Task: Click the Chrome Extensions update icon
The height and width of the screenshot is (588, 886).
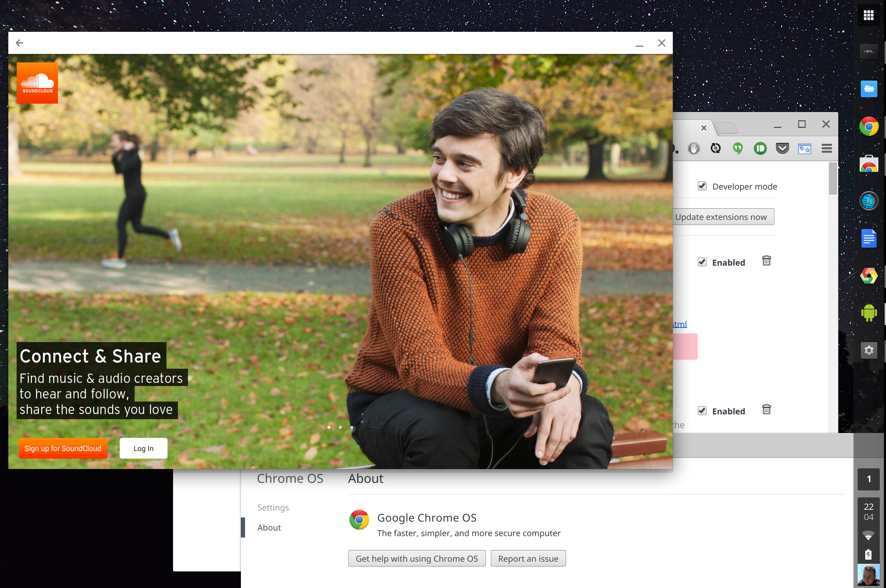Action: click(x=722, y=217)
